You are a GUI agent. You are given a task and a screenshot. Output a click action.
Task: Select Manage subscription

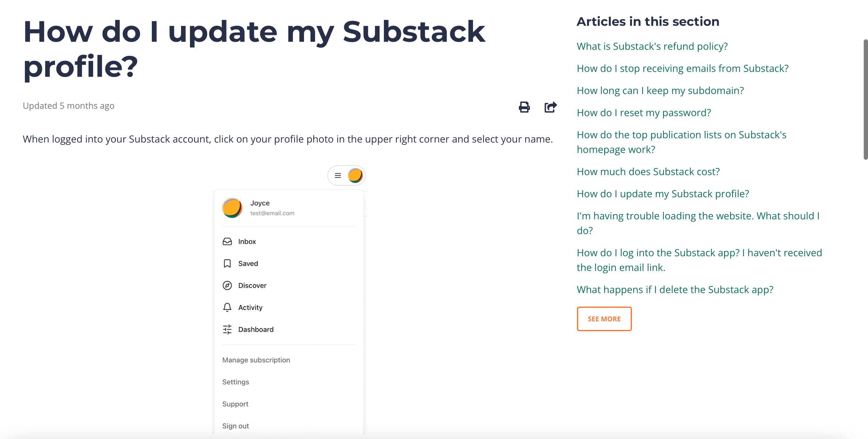click(256, 359)
